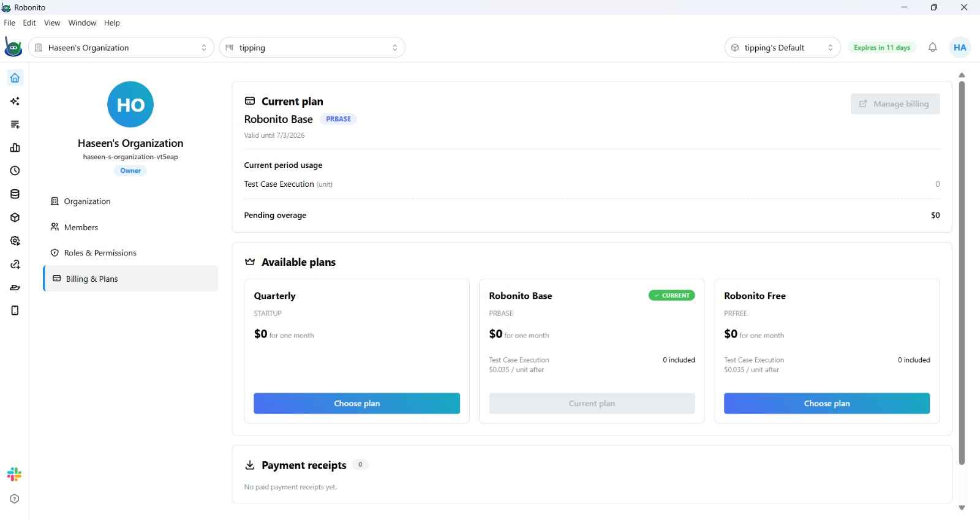980x520 pixels.
Task: Open the gear-with-play sidebar icon
Action: click(x=15, y=241)
